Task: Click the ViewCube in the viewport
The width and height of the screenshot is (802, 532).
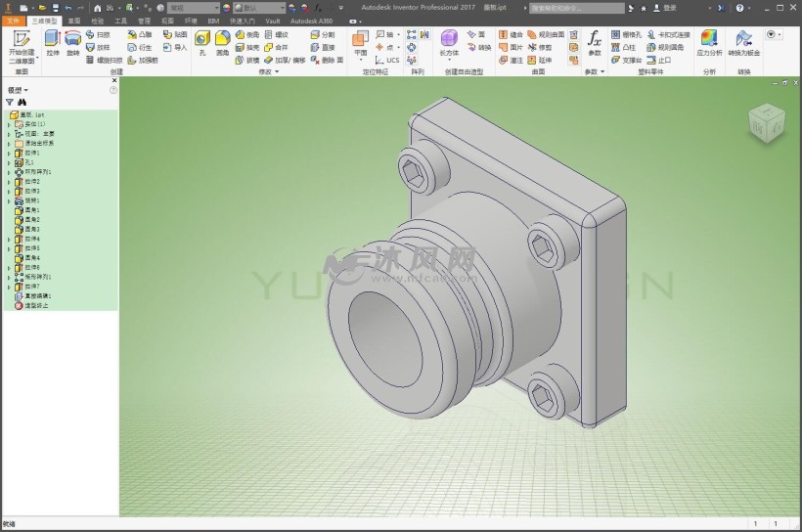Action: click(766, 122)
